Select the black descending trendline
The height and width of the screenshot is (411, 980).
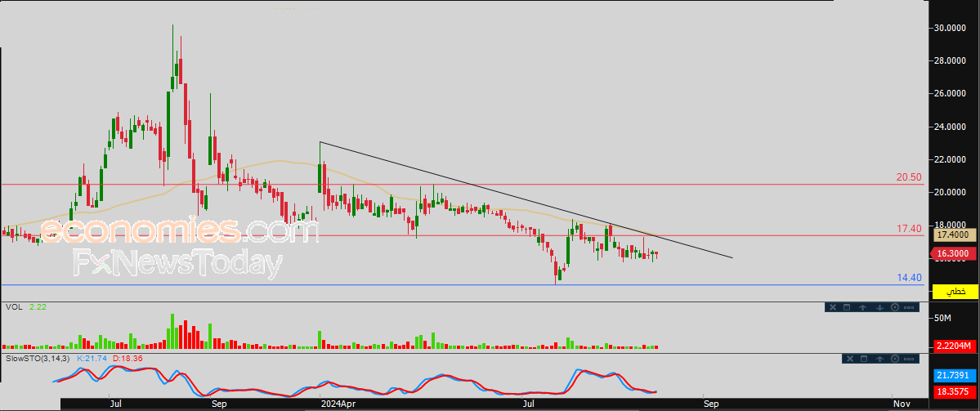525,199
